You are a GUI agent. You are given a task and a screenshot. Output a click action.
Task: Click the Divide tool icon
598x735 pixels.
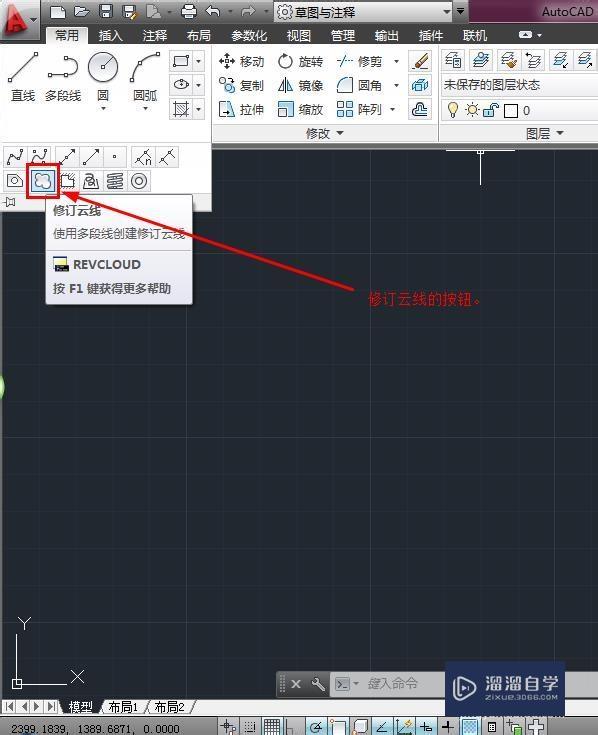[x=143, y=157]
